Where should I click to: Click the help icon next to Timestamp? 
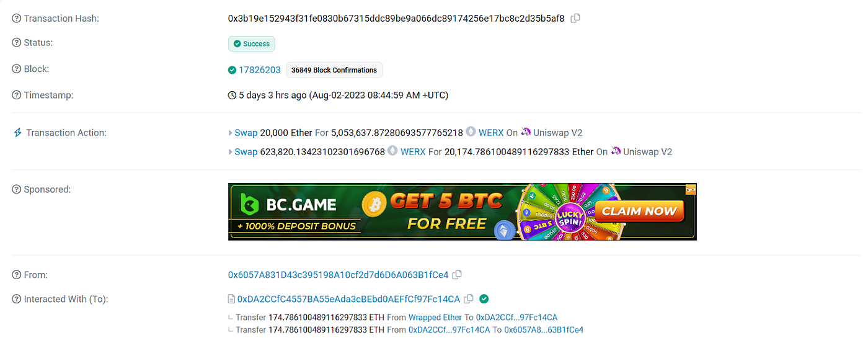[x=17, y=96]
